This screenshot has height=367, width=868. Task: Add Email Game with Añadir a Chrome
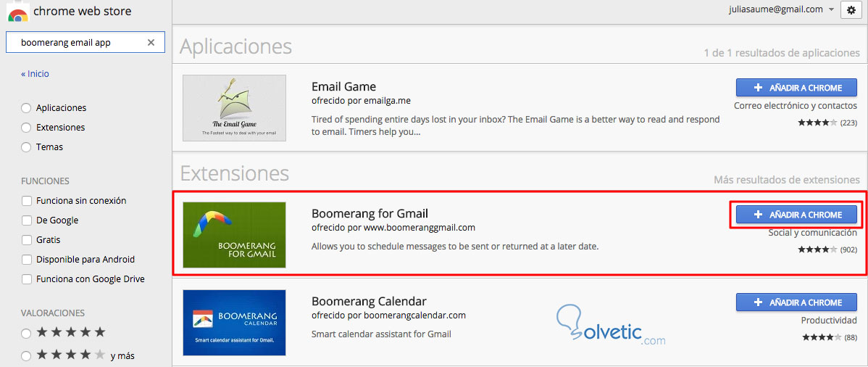pyautogui.click(x=796, y=88)
